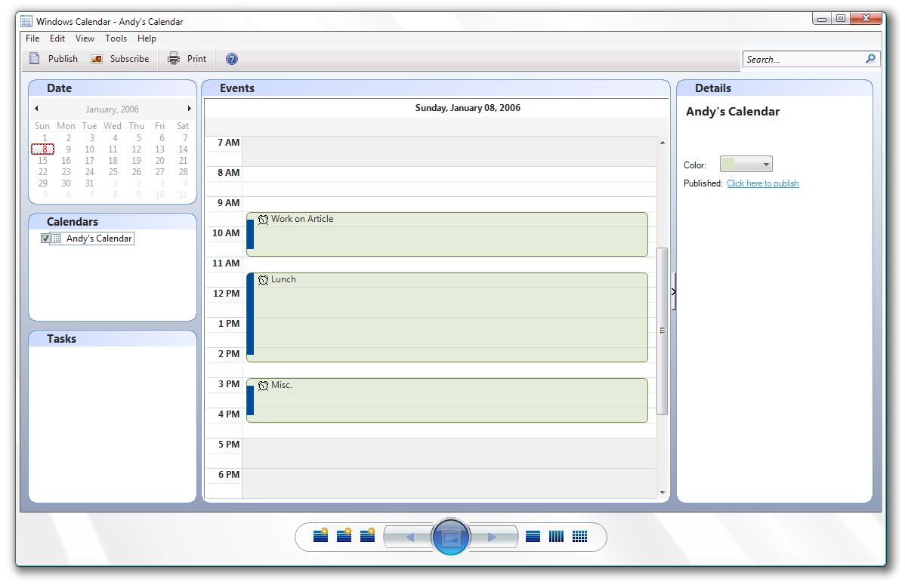Select date 27 in mini calendar
Image resolution: width=905 pixels, height=588 pixels.
click(160, 172)
